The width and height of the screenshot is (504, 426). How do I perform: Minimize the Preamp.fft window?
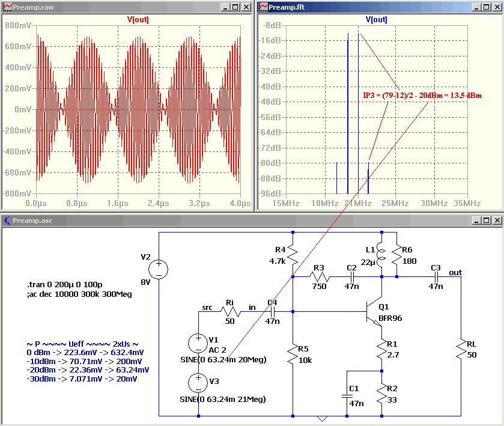(476, 7)
